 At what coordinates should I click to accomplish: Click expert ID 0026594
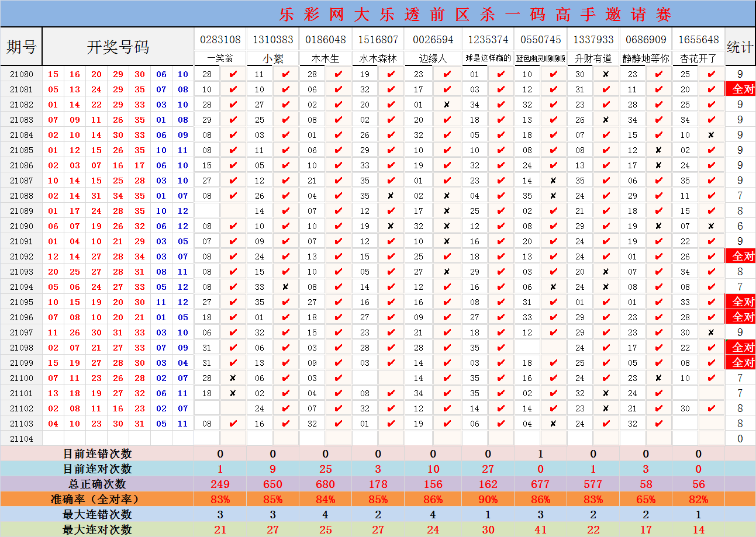[433, 40]
